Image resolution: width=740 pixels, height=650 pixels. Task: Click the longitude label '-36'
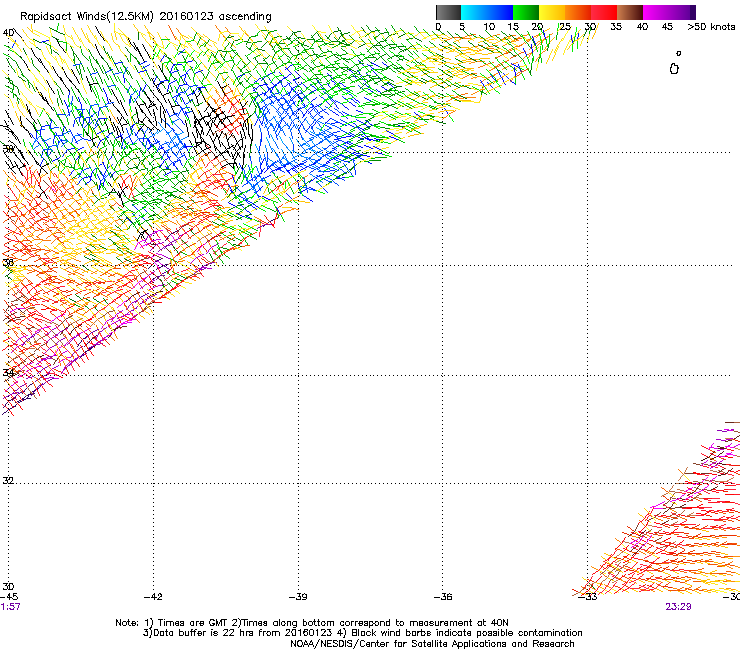point(443,597)
